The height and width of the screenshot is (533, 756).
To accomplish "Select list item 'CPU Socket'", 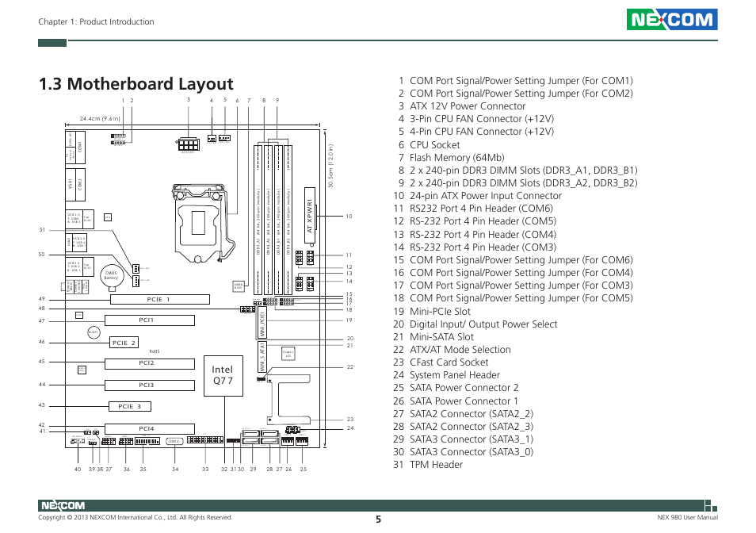I will pos(435,145).
